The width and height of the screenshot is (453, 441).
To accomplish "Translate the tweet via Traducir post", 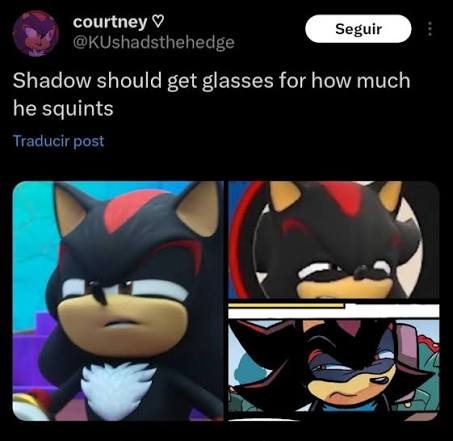I will tap(58, 141).
